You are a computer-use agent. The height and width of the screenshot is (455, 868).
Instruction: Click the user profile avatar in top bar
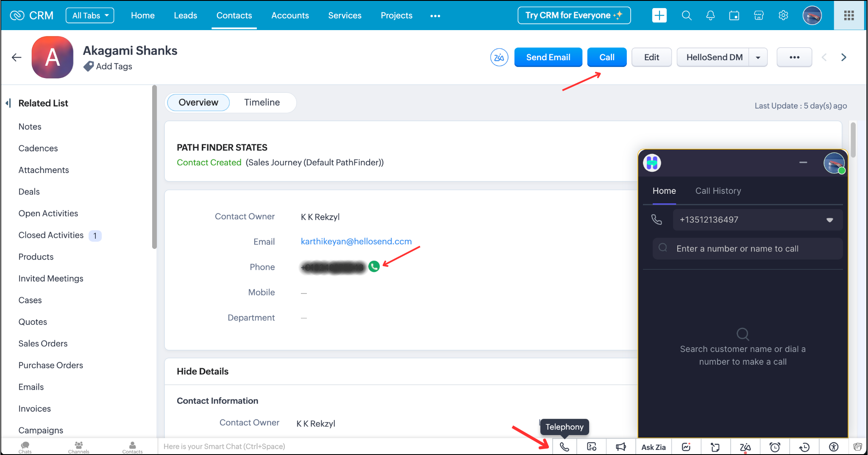[812, 15]
